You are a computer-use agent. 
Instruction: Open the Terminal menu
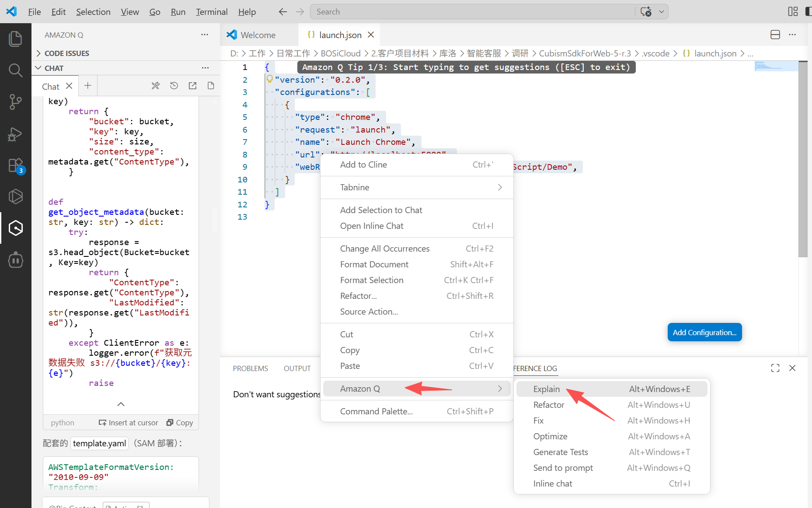[x=212, y=12]
